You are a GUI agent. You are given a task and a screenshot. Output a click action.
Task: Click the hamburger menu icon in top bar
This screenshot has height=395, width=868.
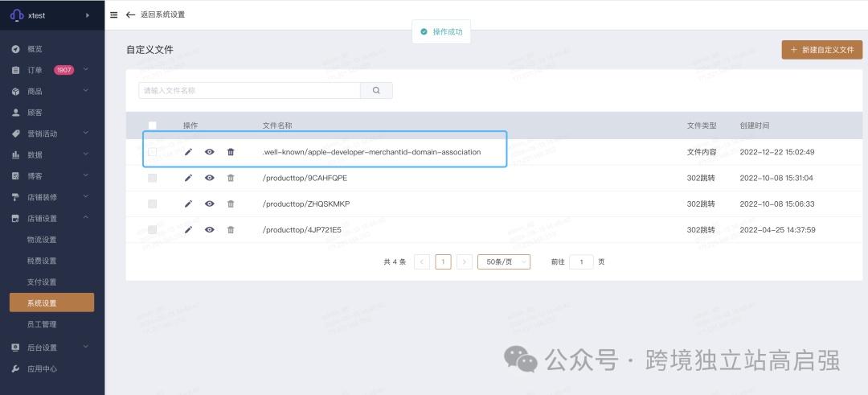pos(114,15)
